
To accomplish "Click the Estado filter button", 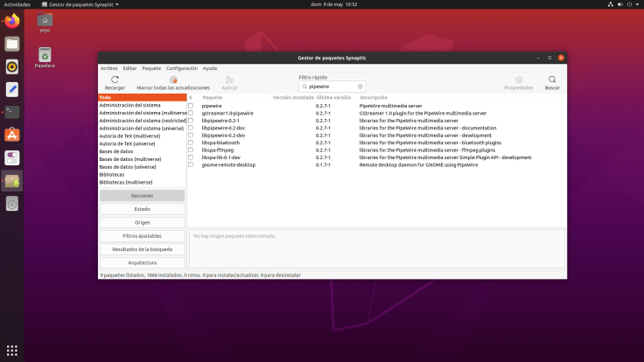I will point(142,209).
